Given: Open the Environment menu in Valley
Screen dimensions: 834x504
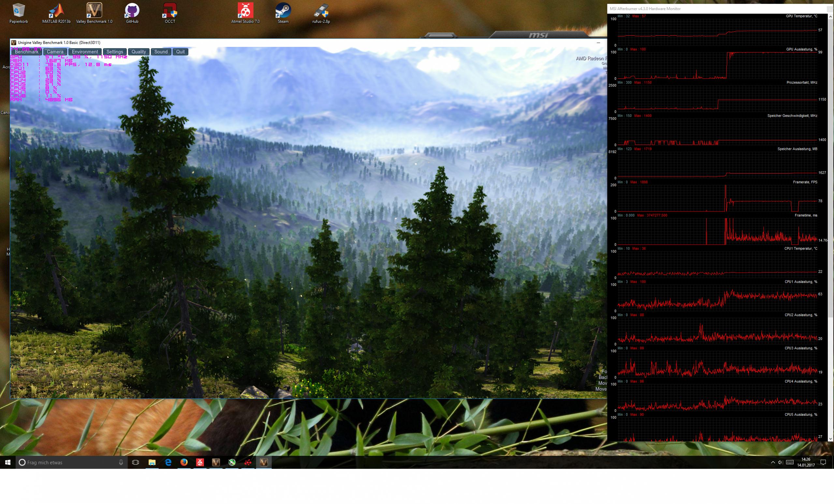Looking at the screenshot, I should pos(85,52).
